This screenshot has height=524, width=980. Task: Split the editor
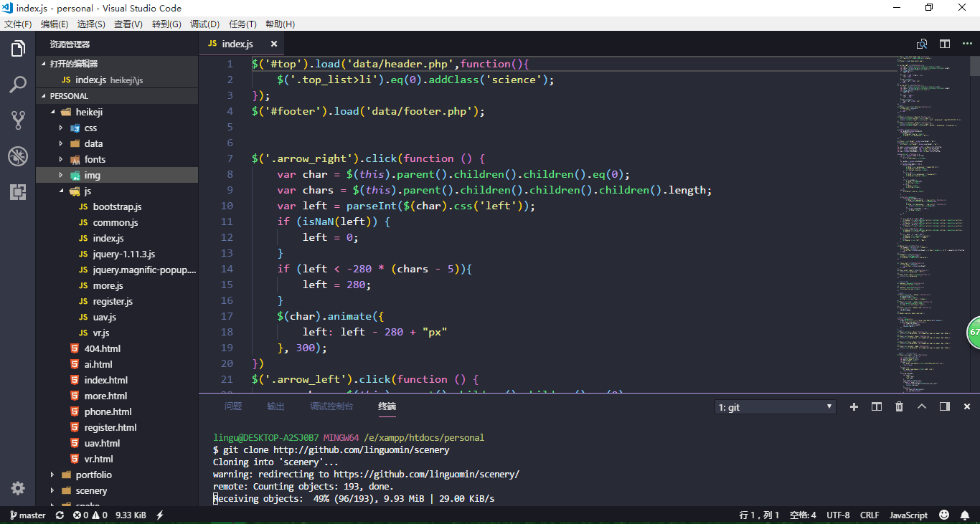click(x=945, y=44)
